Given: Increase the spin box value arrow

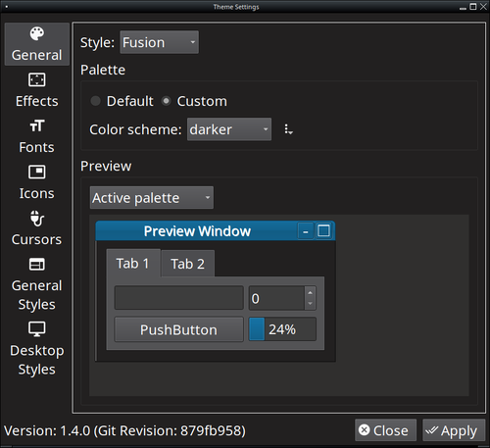Looking at the screenshot, I should pyautogui.click(x=310, y=292).
